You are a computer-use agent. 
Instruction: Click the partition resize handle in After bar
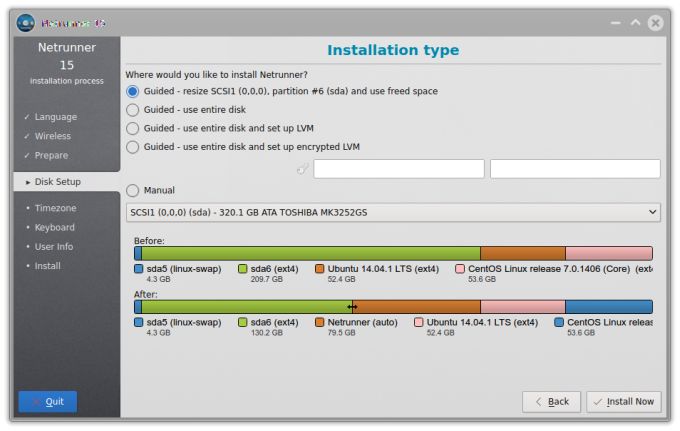click(352, 307)
